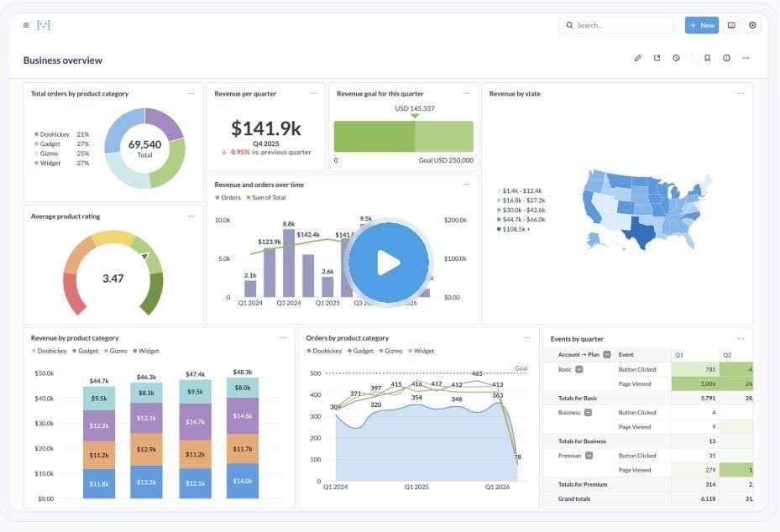The height and width of the screenshot is (532, 780).
Task: Open the dashboard info icon
Action: (726, 58)
